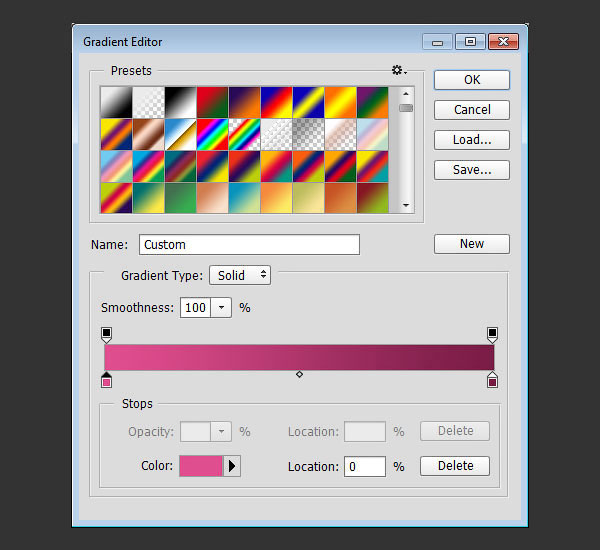Confirm the gradient with OK
Screen dimensions: 600x550
(x=472, y=80)
